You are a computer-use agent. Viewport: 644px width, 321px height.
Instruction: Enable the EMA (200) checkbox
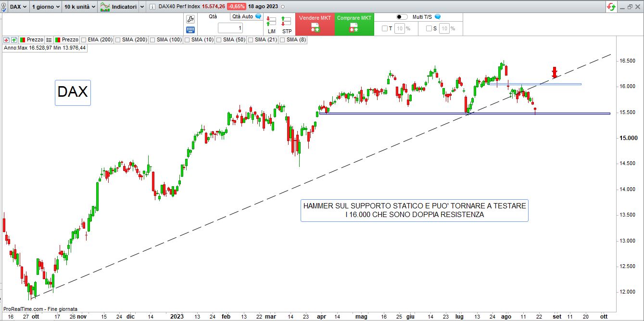[84, 40]
